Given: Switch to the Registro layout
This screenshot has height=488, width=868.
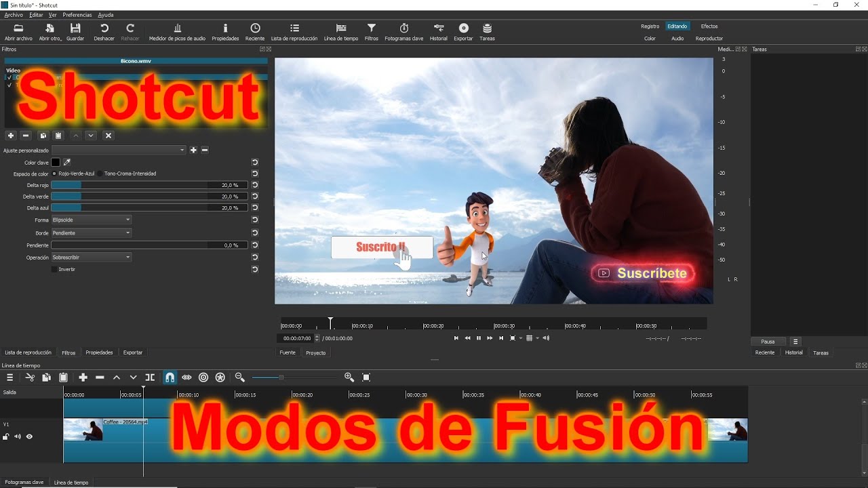Looking at the screenshot, I should (650, 26).
